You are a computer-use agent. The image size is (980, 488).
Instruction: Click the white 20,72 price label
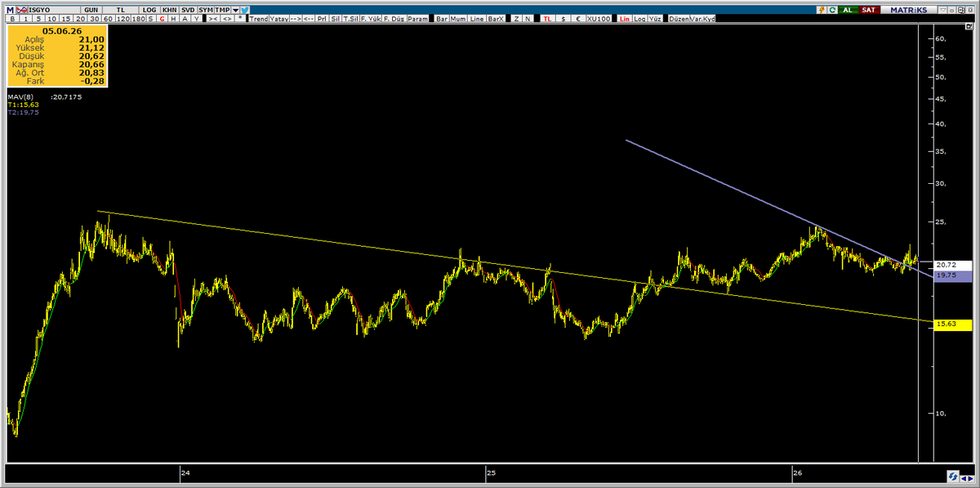[951, 265]
